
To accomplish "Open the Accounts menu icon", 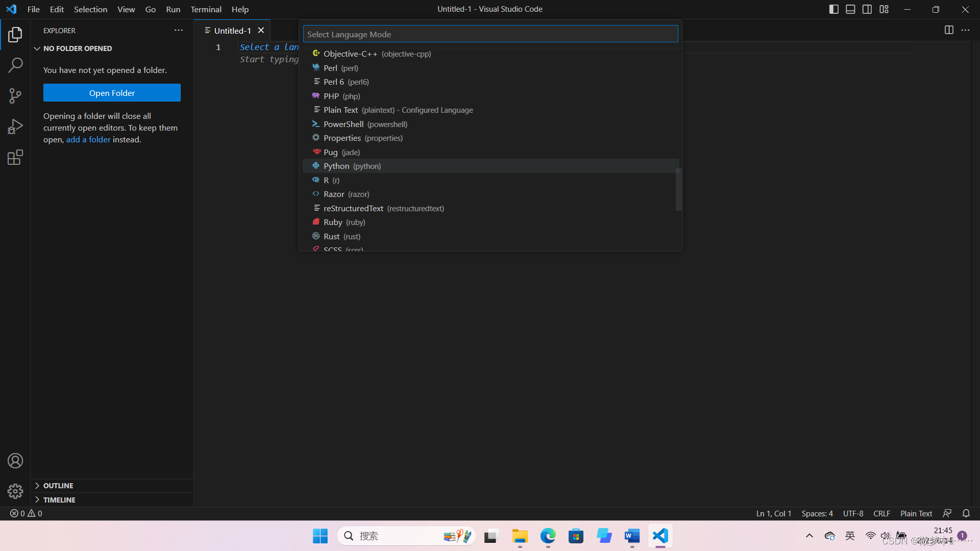I will click(15, 461).
